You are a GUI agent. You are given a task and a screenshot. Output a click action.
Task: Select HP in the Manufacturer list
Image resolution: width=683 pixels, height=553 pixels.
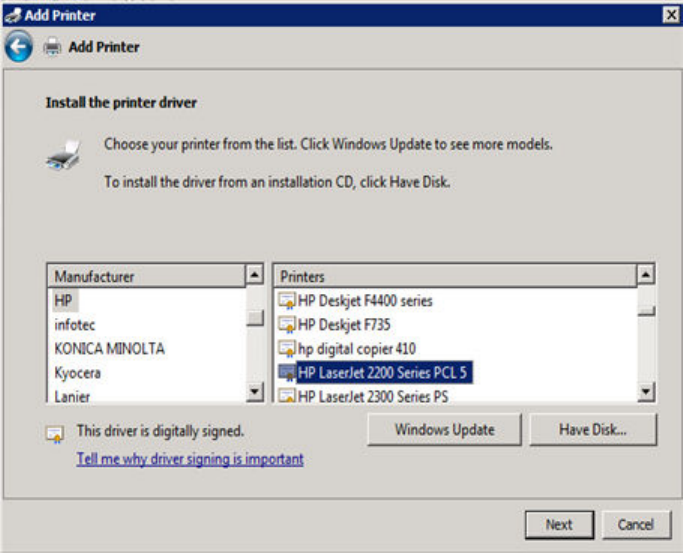(64, 300)
